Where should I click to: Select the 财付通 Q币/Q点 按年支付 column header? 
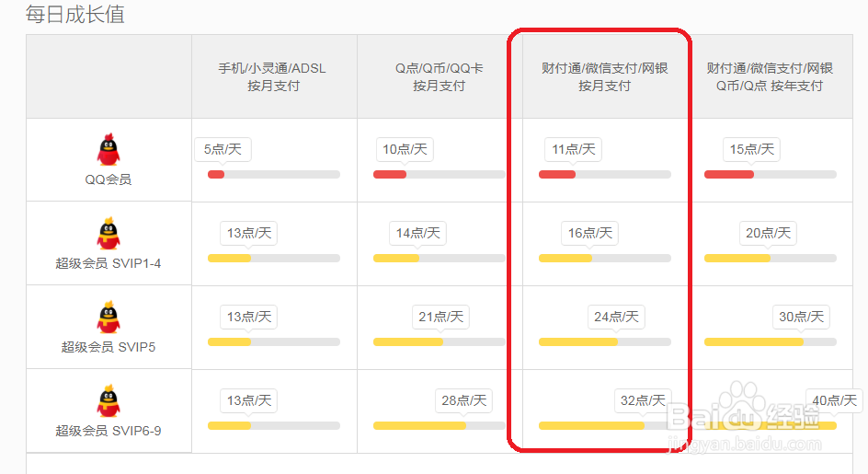(x=770, y=77)
